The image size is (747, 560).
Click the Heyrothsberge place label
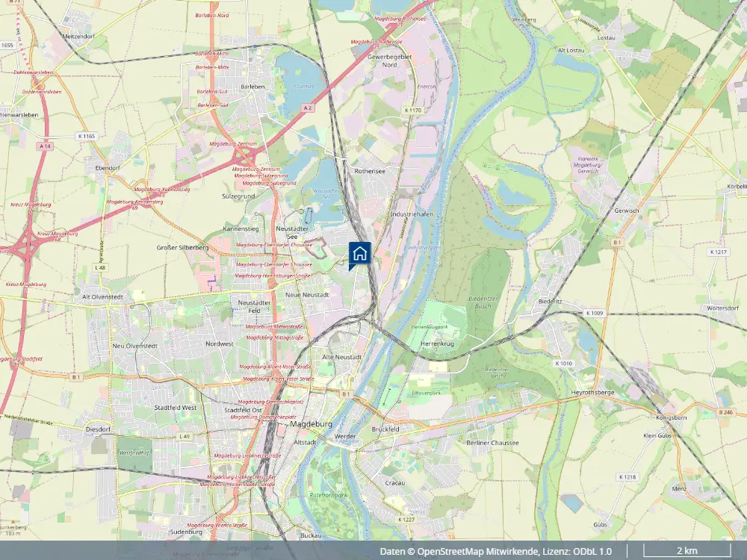(592, 393)
